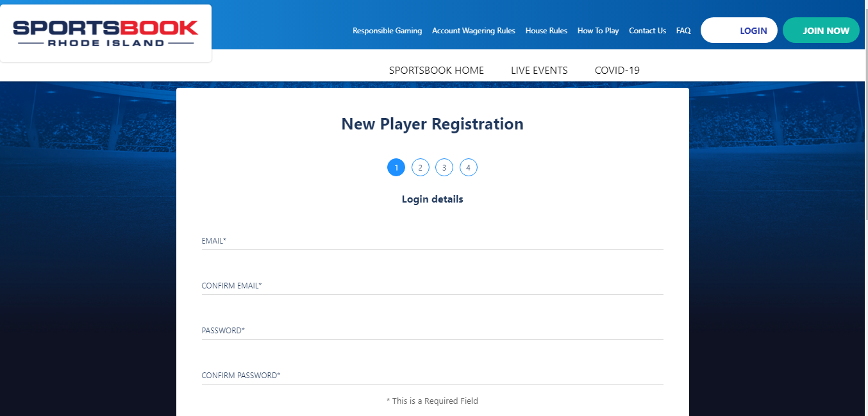
Task: Open the How To Play guide
Action: pyautogui.click(x=598, y=31)
